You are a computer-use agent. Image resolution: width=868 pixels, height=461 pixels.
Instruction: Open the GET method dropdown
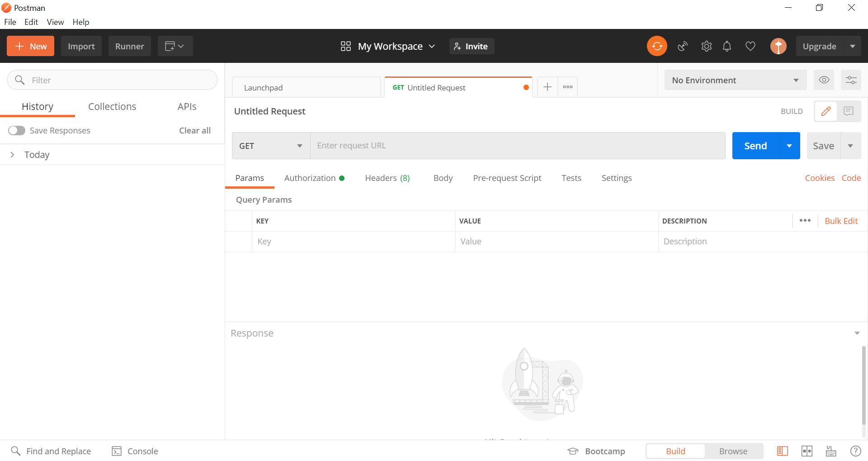(270, 145)
